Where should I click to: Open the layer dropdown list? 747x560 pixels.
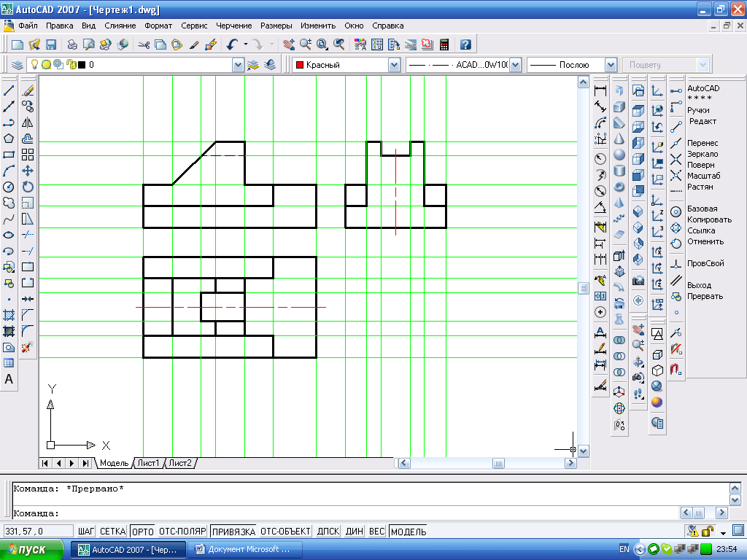(237, 65)
